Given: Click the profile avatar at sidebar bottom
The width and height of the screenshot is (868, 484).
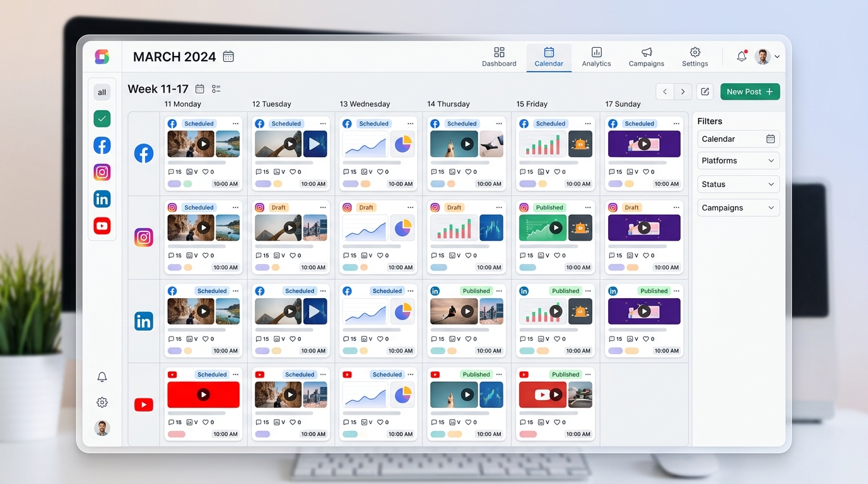Looking at the screenshot, I should pos(102,428).
